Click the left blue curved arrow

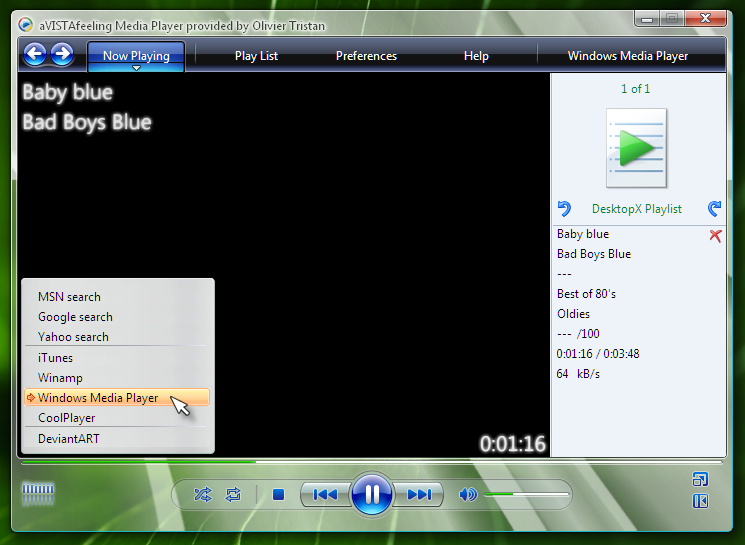point(564,209)
